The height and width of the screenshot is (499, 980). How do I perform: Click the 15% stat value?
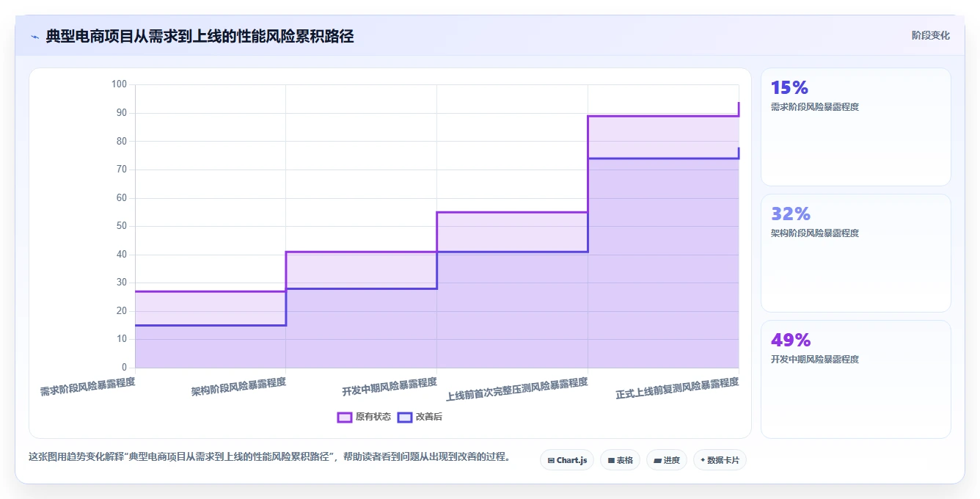(789, 88)
